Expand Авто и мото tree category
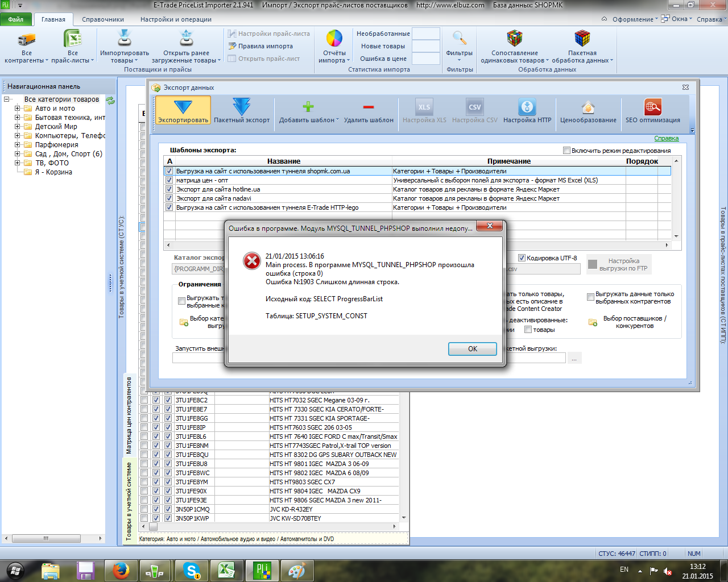Viewport: 728px width, 582px height. (17, 109)
